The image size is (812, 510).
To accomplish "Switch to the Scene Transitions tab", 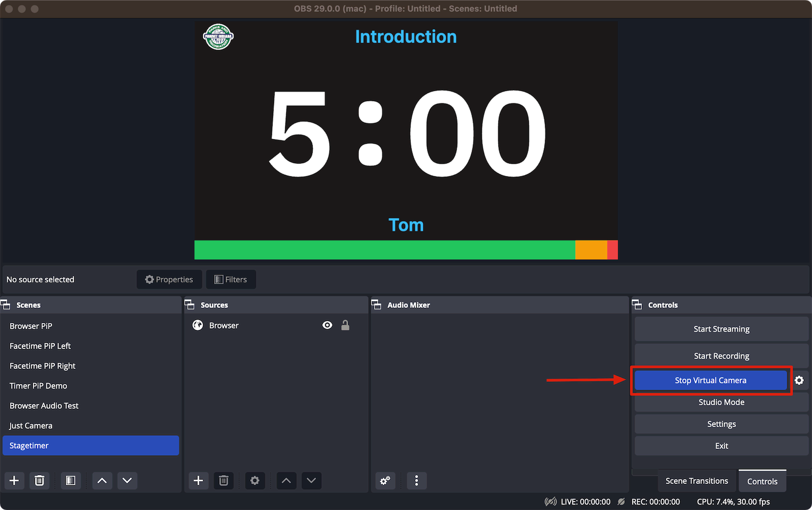I will click(696, 481).
